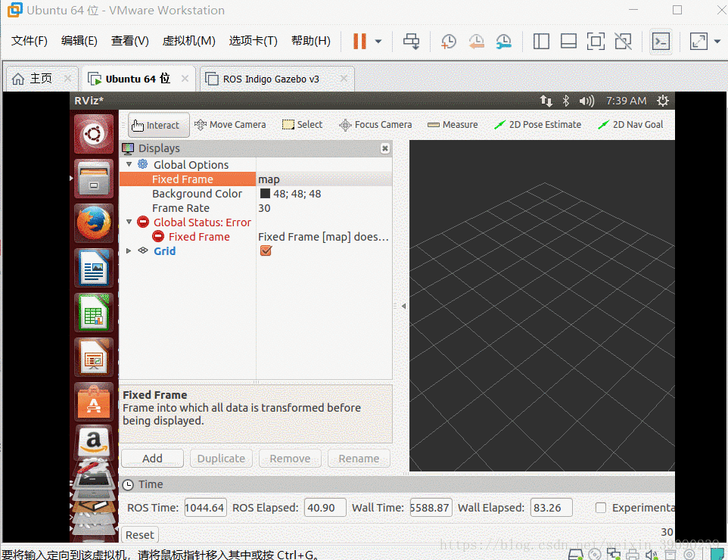Click the ROS Time input field
728x560 pixels.
click(205, 507)
